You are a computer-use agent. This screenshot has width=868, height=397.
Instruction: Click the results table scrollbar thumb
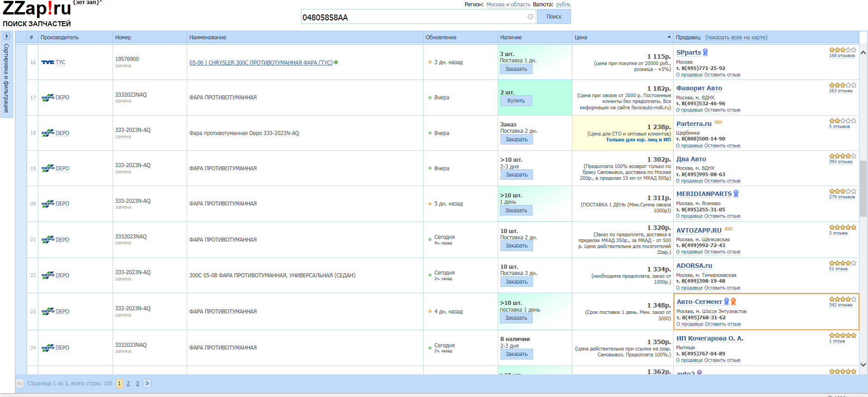pyautogui.click(x=863, y=189)
